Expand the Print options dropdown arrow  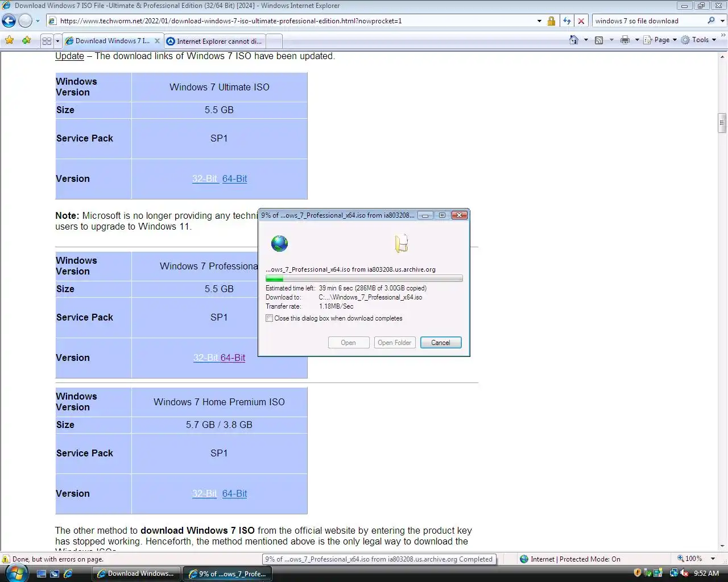point(637,40)
